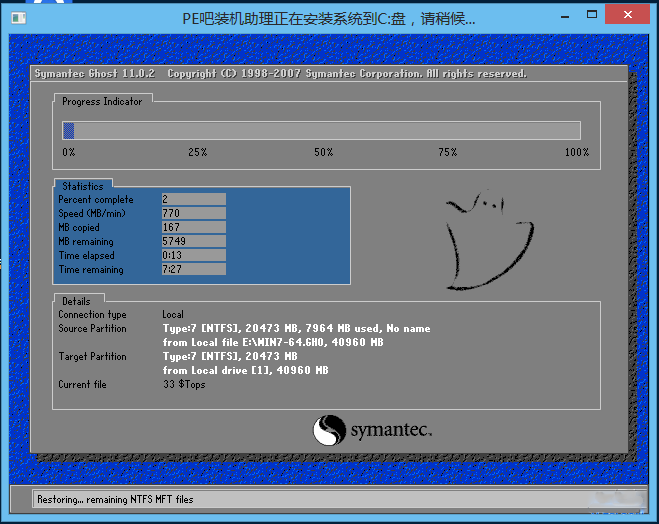This screenshot has height=524, width=659.
Task: Select the Time remaining value 7:27
Action: [x=194, y=269]
